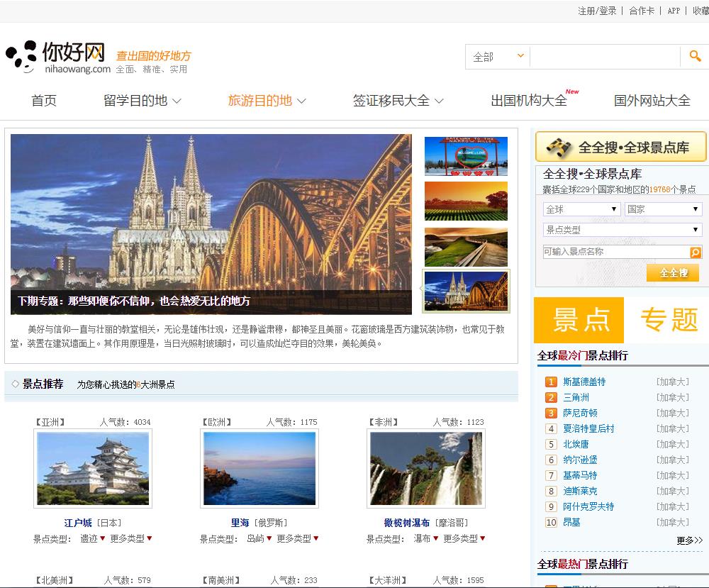Switch to the 景点 tab

(579, 320)
